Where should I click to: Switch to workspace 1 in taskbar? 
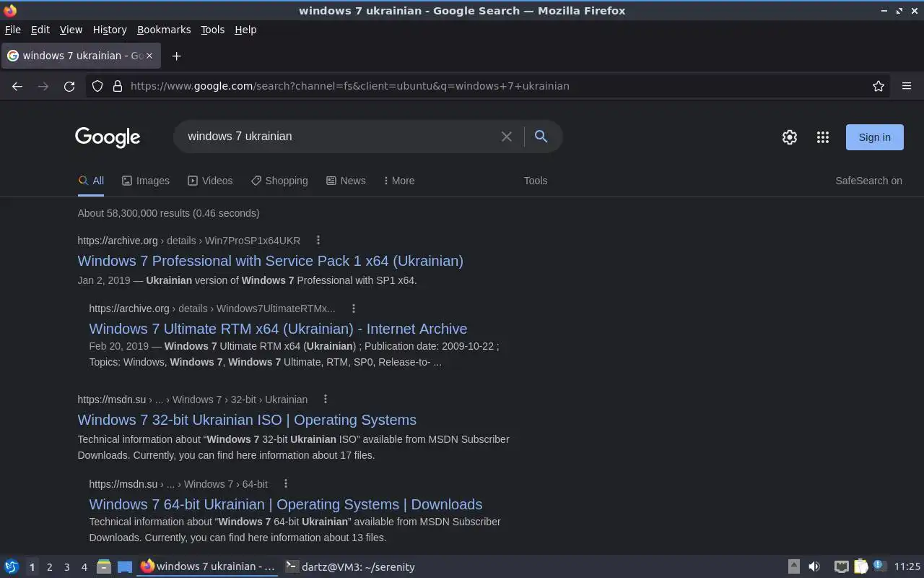32,567
